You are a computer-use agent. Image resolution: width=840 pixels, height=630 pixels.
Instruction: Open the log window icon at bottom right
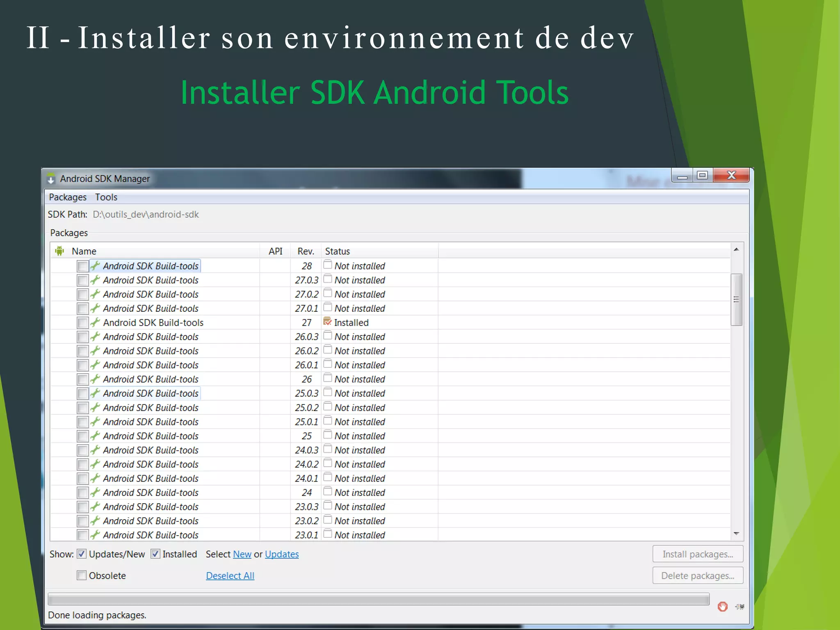tap(740, 607)
